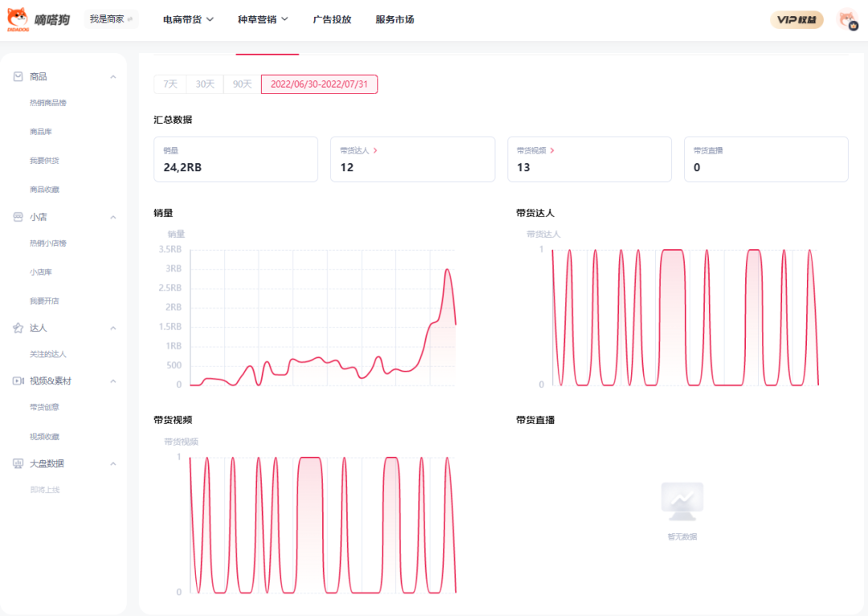
Task: Collapse the 大盘数据 sidebar section
Action: click(x=113, y=464)
